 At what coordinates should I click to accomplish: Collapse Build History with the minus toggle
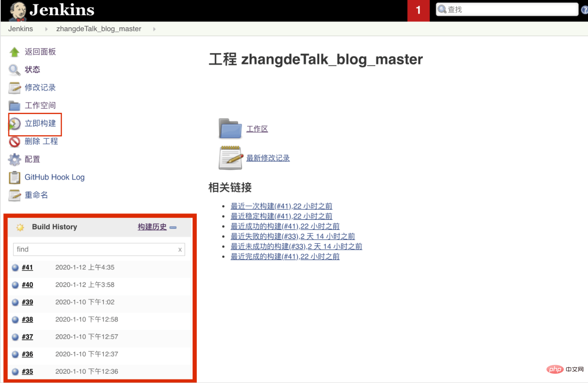[x=173, y=228]
